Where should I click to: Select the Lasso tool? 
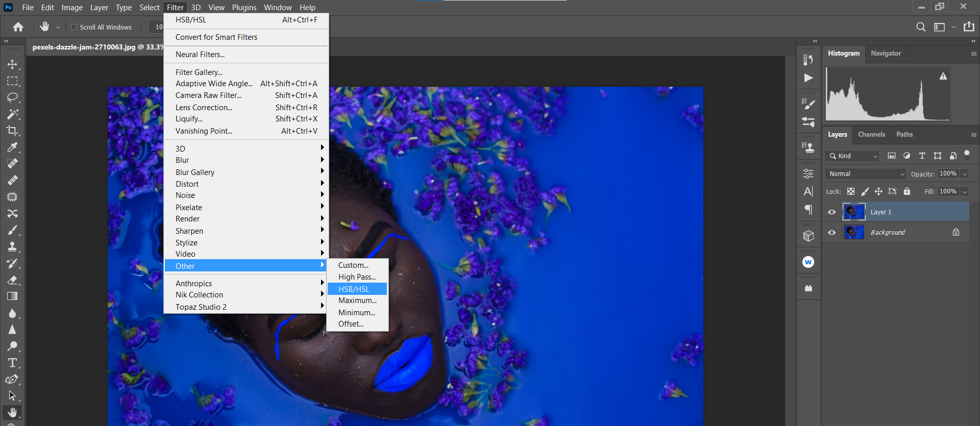12,97
